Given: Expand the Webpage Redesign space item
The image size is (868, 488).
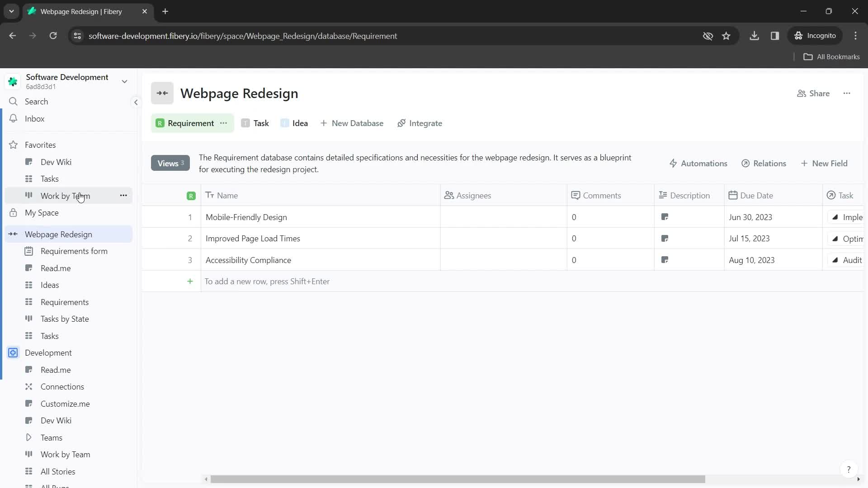Looking at the screenshot, I should click(13, 234).
